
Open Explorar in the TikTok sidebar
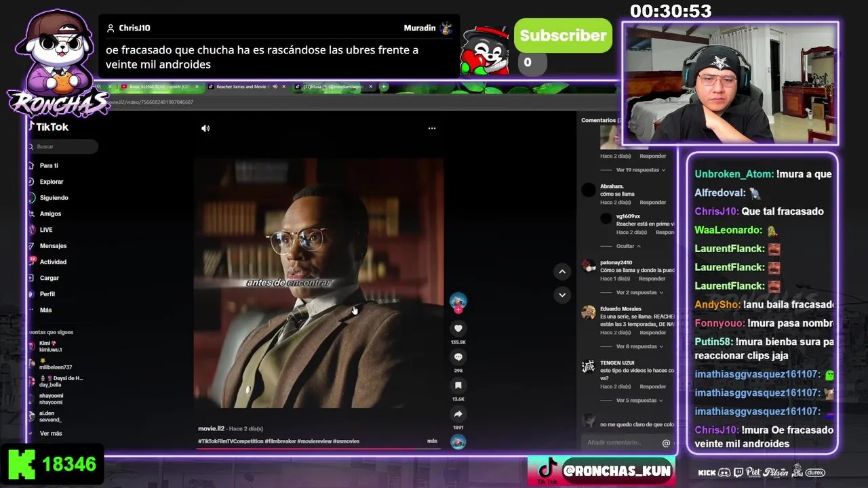51,182
